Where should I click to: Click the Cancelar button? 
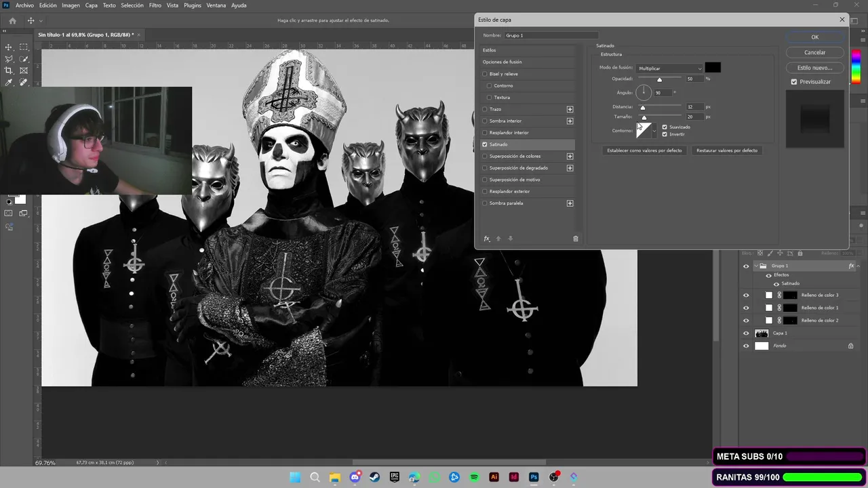(814, 52)
